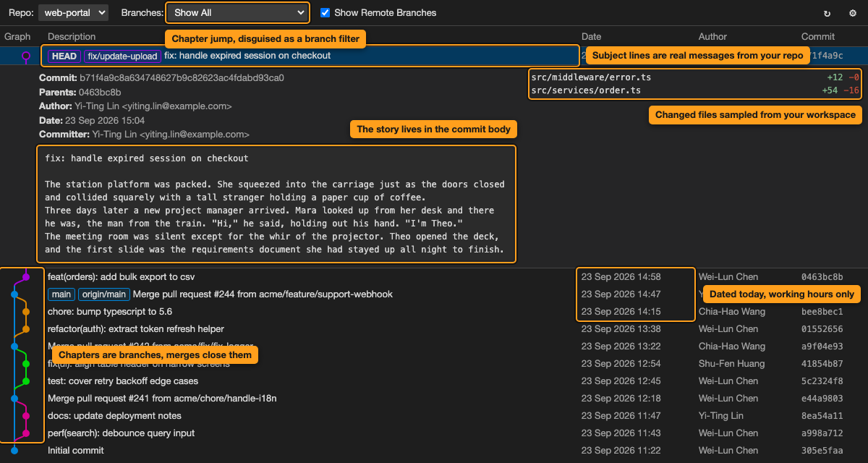
Task: Click author Shu-Fen Huang
Action: [731, 364]
